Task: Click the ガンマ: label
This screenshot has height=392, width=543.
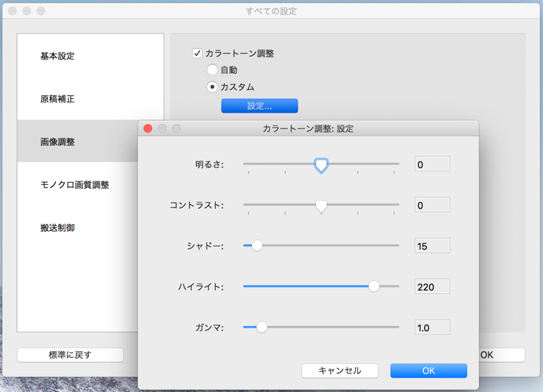Action: tap(209, 328)
